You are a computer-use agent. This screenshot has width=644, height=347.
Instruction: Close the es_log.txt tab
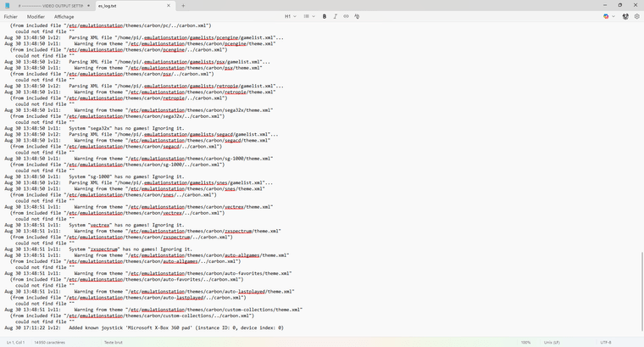click(169, 6)
